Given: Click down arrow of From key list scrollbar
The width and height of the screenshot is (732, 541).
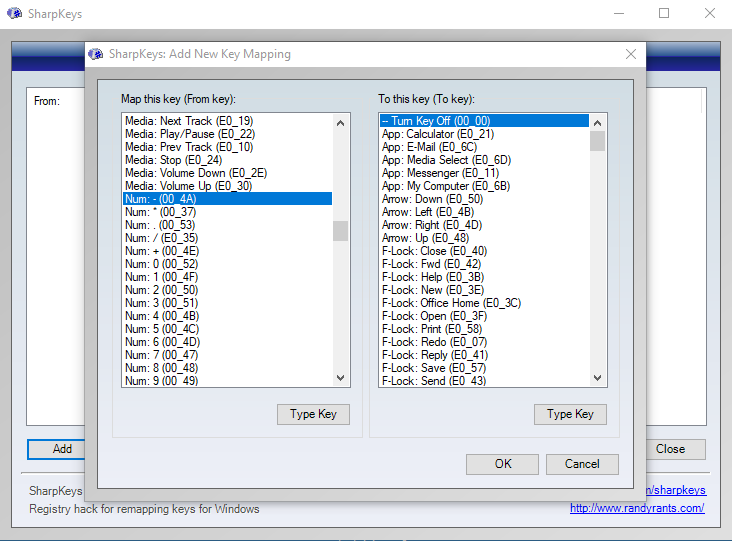Looking at the screenshot, I should [340, 377].
